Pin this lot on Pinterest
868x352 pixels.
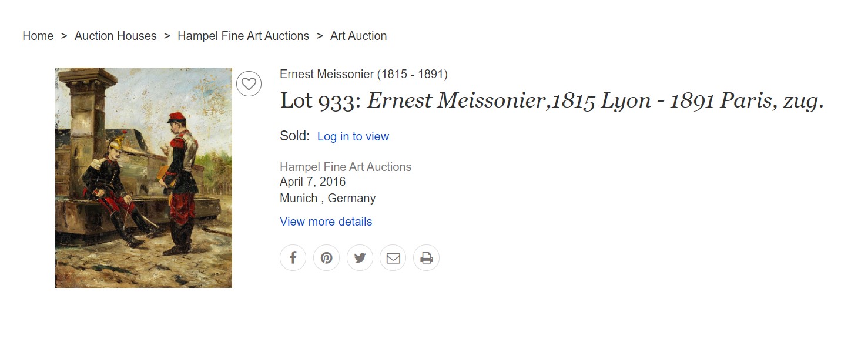pyautogui.click(x=326, y=258)
